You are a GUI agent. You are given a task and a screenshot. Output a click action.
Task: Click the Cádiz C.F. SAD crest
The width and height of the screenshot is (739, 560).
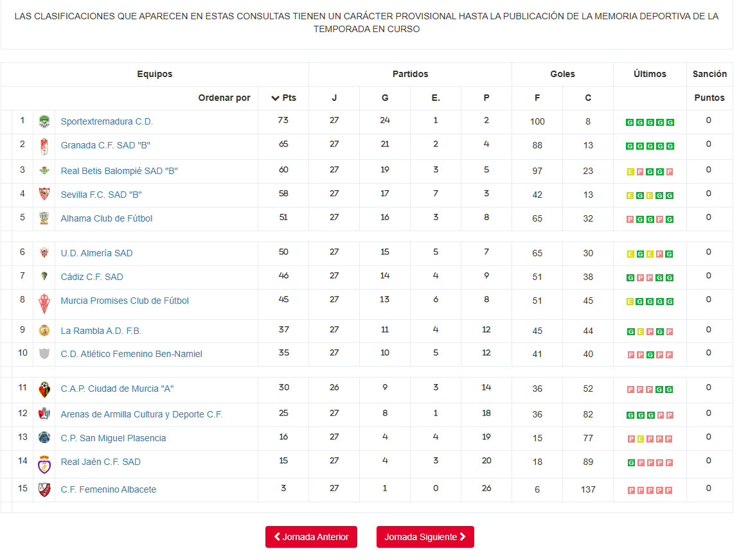tap(44, 276)
